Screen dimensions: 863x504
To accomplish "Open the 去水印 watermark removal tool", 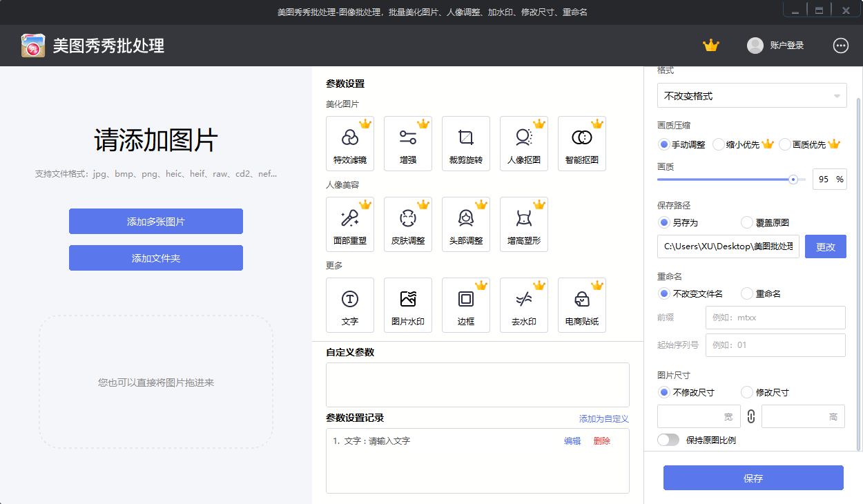I will 524,304.
